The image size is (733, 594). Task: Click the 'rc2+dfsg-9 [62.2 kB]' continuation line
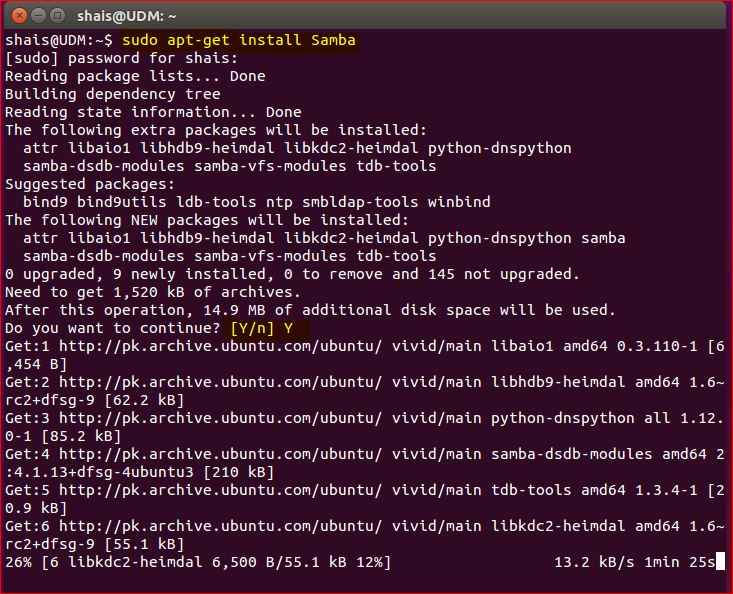tap(94, 401)
